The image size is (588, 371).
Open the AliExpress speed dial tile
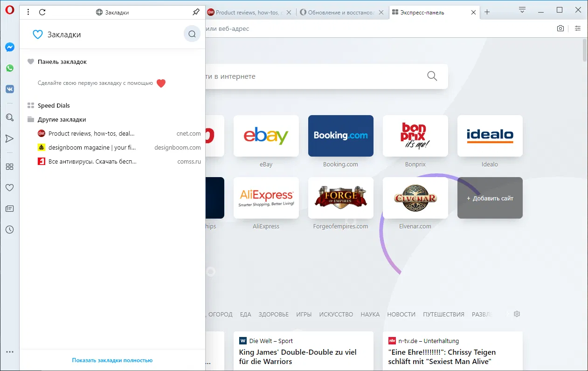pyautogui.click(x=266, y=198)
